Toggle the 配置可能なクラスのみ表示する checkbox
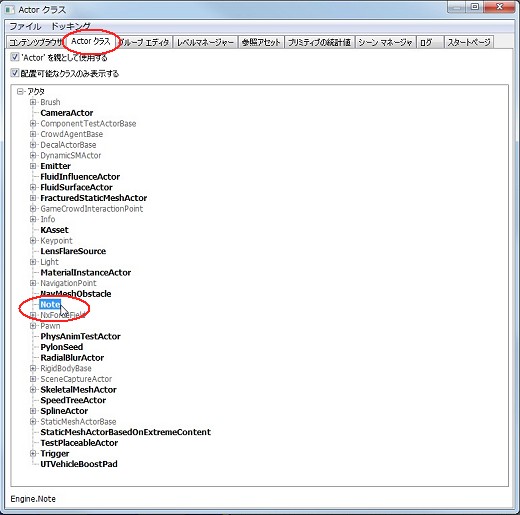 tap(15, 73)
